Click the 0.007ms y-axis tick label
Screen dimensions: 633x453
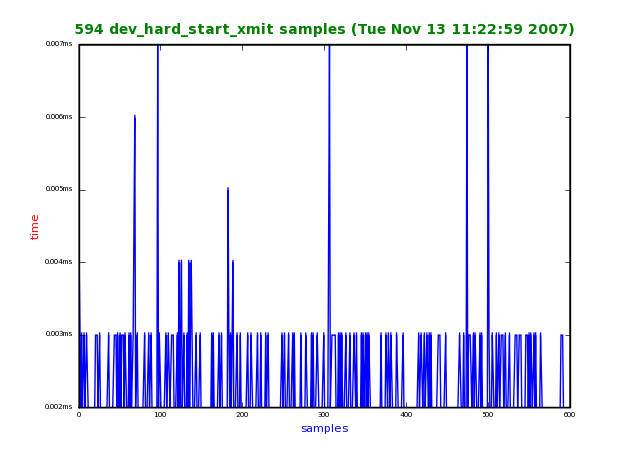point(59,44)
